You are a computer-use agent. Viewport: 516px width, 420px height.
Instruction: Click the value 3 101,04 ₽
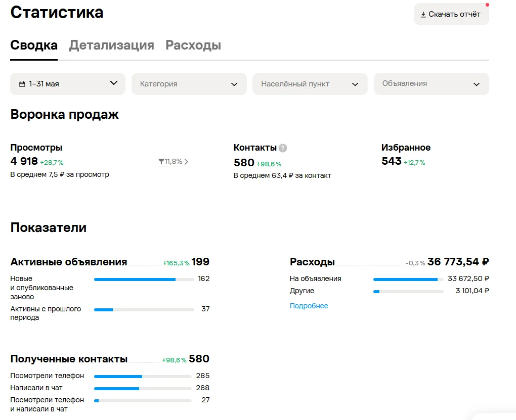point(472,291)
